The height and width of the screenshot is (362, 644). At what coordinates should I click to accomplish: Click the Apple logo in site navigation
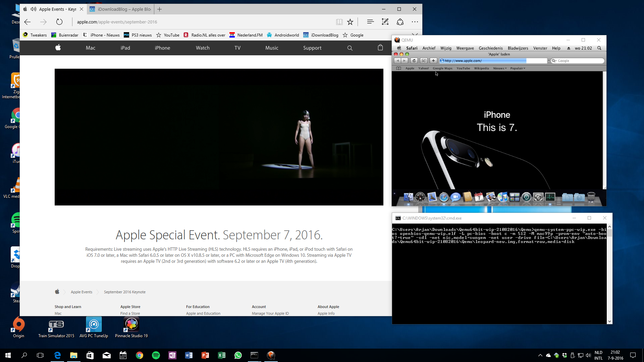click(58, 48)
